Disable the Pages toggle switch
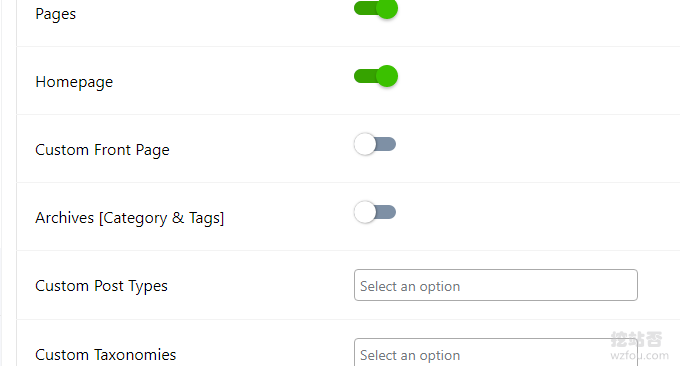Screen dimensions: 680x366 [x=376, y=8]
